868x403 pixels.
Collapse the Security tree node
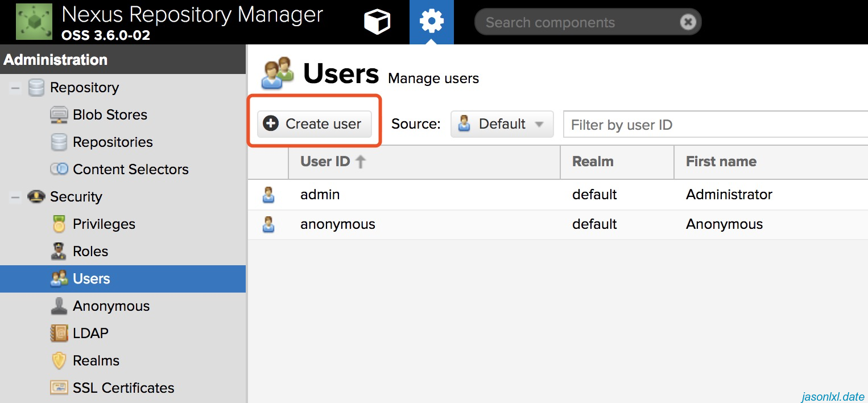pos(15,197)
